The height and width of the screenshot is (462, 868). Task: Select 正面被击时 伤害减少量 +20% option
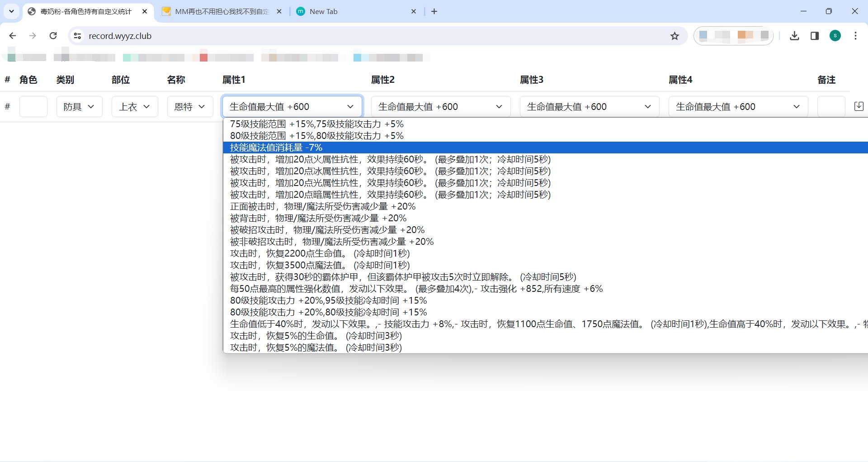(x=546, y=206)
